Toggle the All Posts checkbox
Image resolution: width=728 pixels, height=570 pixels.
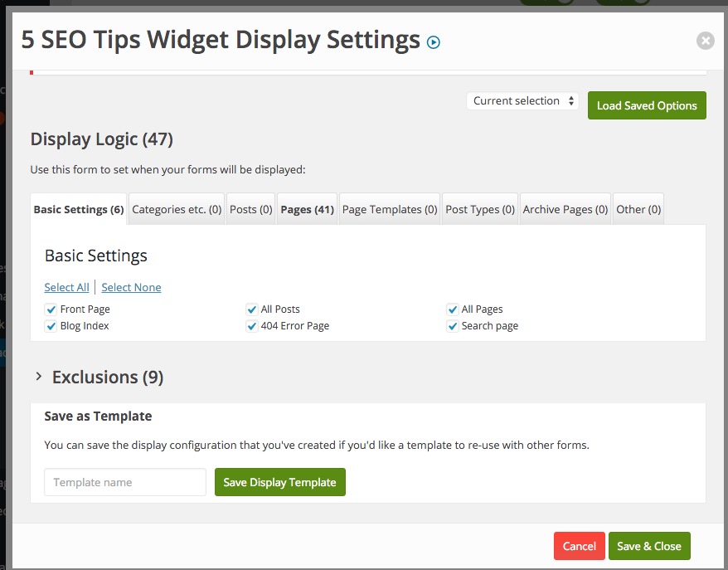[x=252, y=309]
